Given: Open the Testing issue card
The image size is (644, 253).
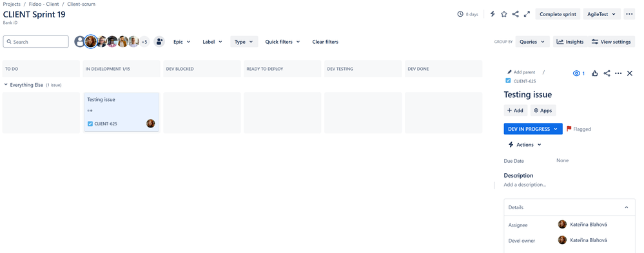Looking at the screenshot, I should pyautogui.click(x=122, y=112).
